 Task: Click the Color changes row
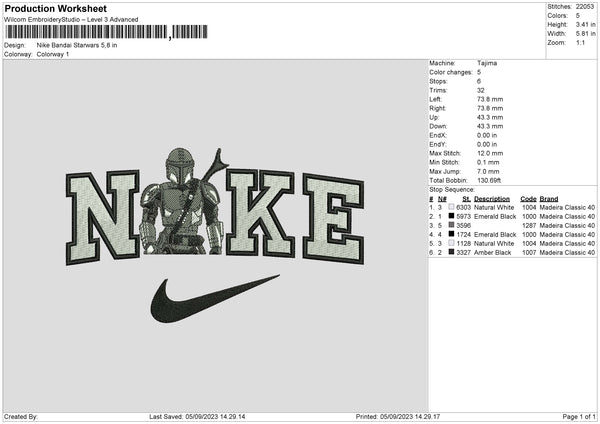455,72
